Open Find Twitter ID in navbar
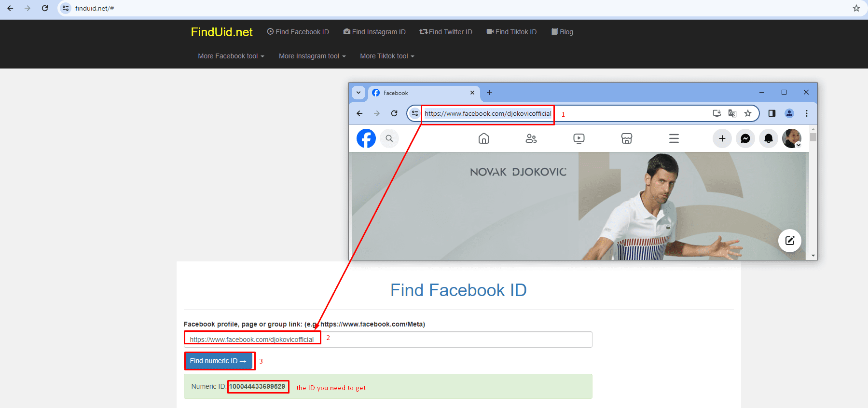 pyautogui.click(x=446, y=32)
